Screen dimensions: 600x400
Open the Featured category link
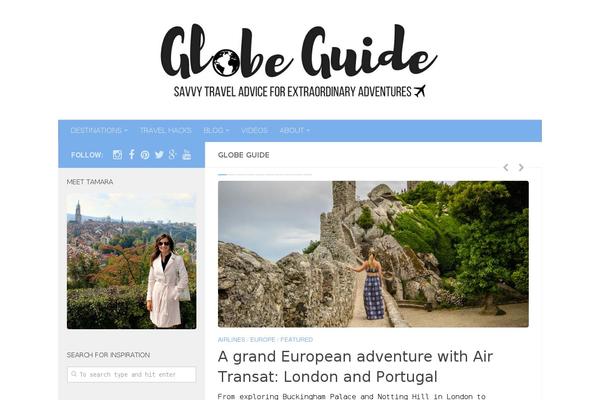[x=297, y=340]
